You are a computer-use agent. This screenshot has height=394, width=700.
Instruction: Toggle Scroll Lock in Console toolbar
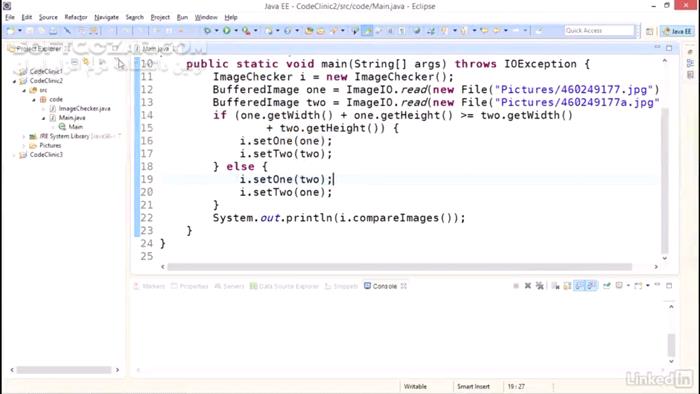(x=567, y=286)
